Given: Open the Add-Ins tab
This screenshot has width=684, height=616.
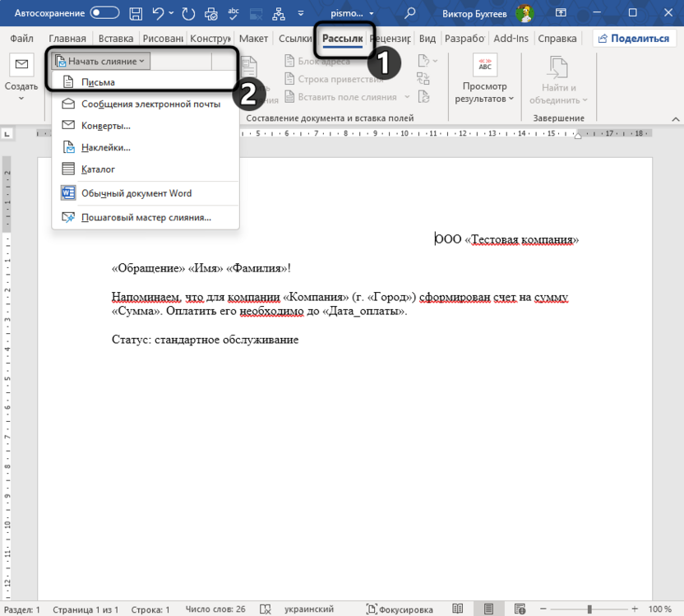Looking at the screenshot, I should click(511, 39).
